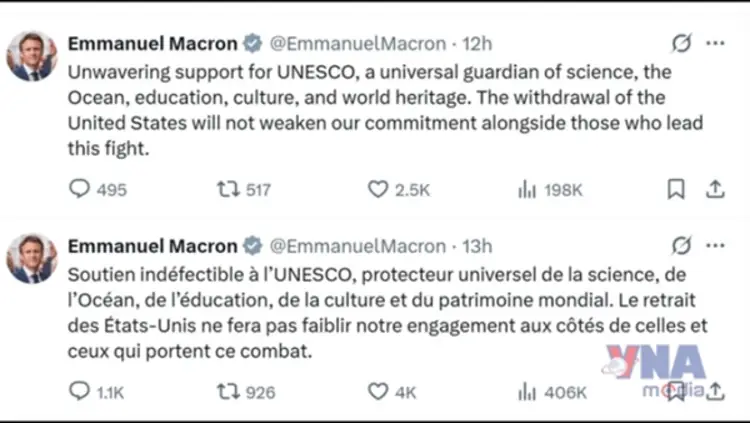The width and height of the screenshot is (750, 423).
Task: Bookmark the English UNESCO tweet
Action: pyautogui.click(x=676, y=189)
